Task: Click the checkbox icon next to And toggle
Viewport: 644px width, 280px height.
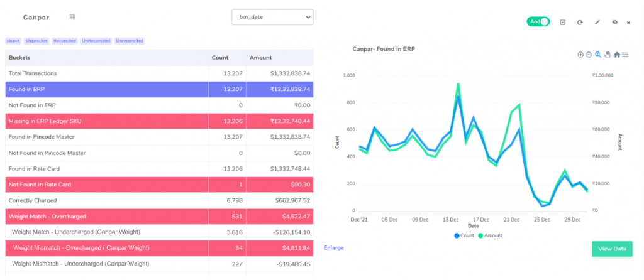Action: pyautogui.click(x=563, y=22)
